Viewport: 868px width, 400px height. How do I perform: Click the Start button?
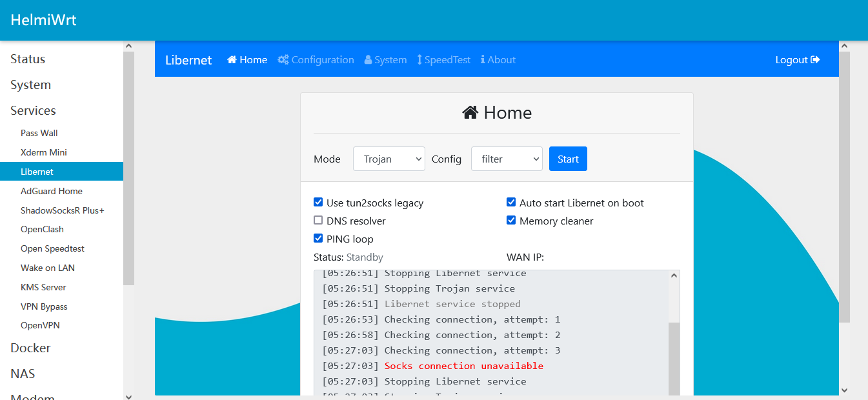[x=568, y=159]
